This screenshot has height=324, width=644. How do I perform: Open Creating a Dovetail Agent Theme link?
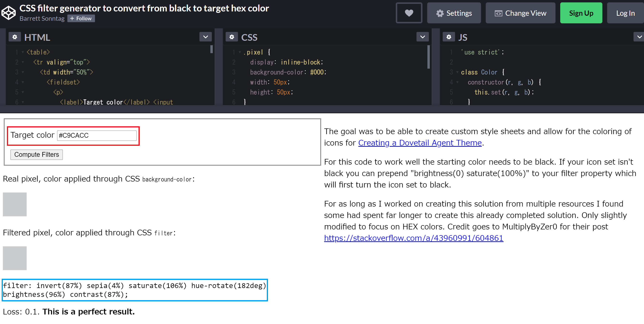coord(420,143)
